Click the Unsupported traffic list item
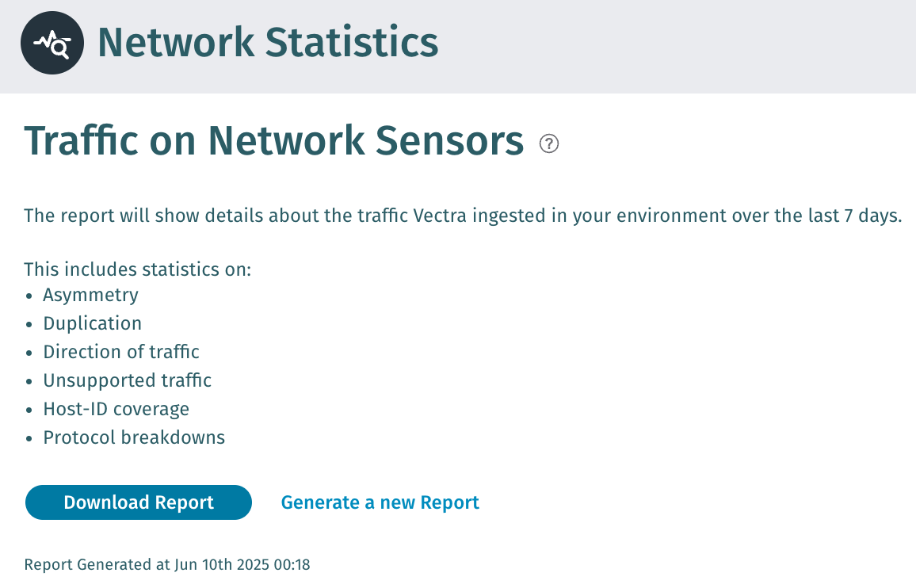Viewport: 916px width, 588px height. click(x=127, y=380)
